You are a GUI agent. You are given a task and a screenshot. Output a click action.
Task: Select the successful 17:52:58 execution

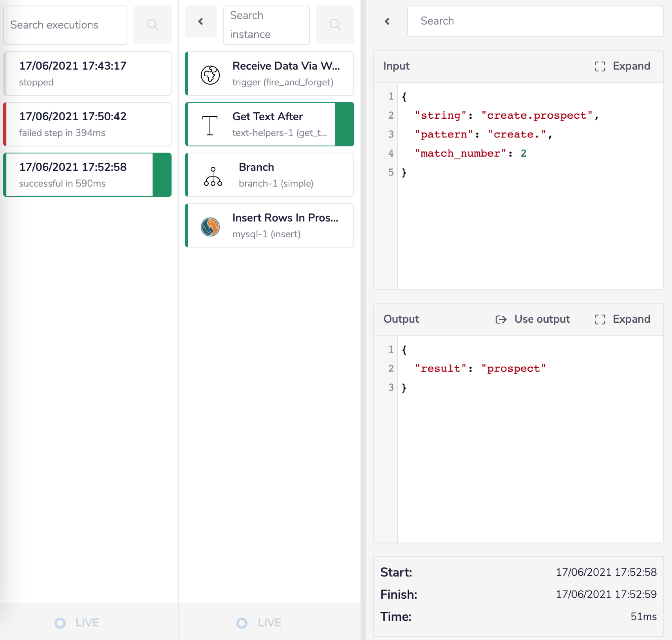(78, 175)
